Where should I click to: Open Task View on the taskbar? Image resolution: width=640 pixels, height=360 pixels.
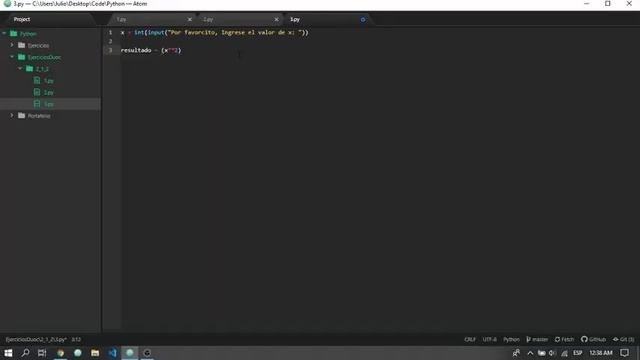point(42,353)
